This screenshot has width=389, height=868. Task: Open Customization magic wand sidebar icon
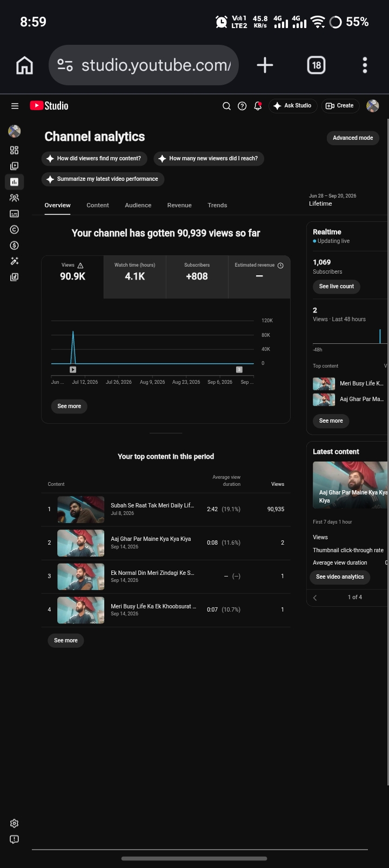[15, 261]
